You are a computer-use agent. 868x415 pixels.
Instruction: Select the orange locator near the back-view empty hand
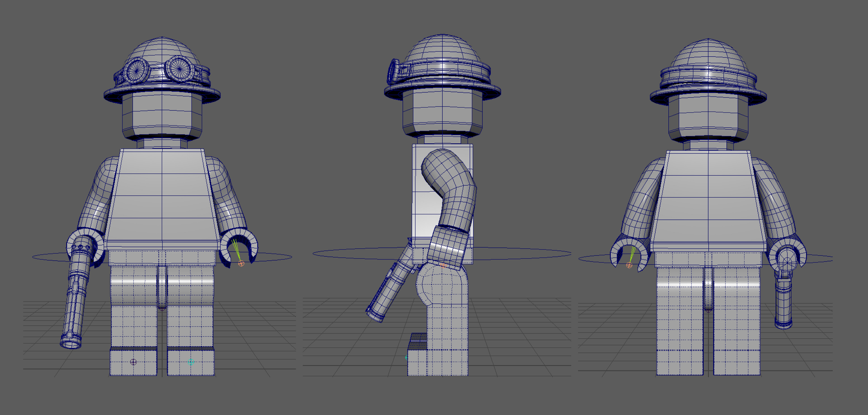click(629, 265)
